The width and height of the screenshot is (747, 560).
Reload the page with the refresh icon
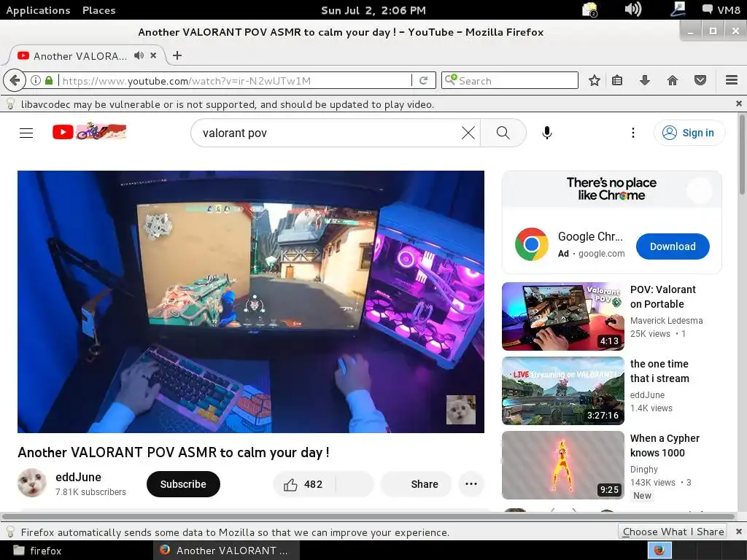tap(423, 80)
